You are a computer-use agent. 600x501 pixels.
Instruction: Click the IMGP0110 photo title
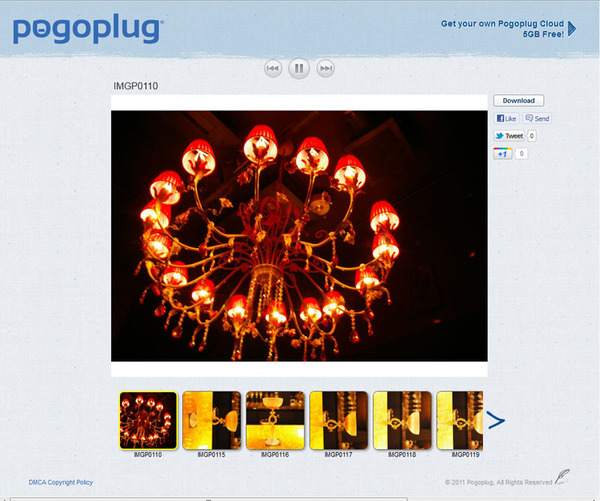pos(135,86)
